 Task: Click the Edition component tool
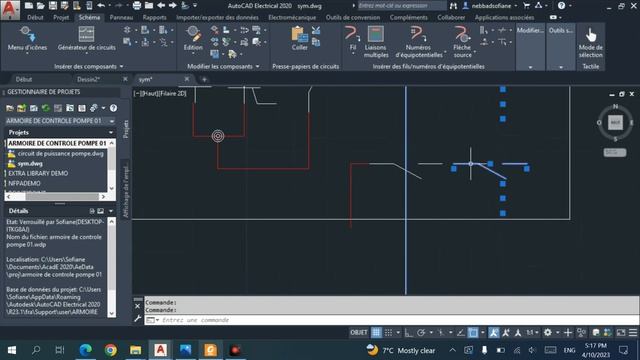pos(193,39)
